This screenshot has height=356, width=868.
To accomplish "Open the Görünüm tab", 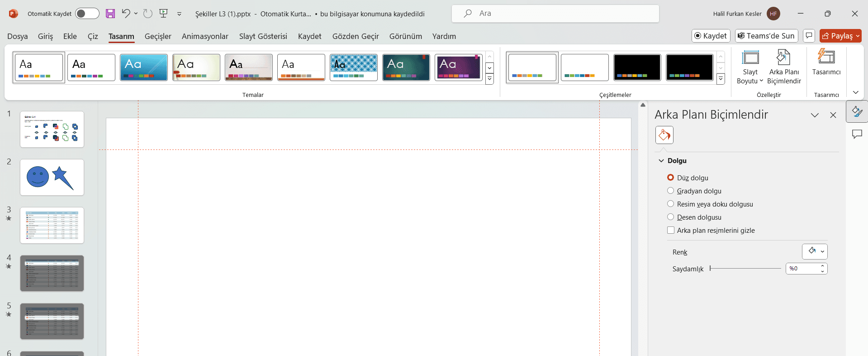I will (406, 36).
